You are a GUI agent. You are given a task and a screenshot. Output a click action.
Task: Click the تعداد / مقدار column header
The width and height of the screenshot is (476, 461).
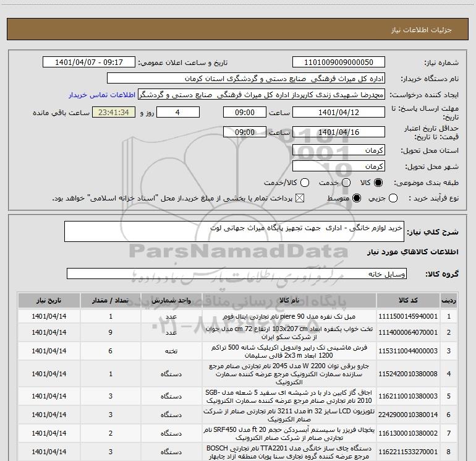pos(111,300)
